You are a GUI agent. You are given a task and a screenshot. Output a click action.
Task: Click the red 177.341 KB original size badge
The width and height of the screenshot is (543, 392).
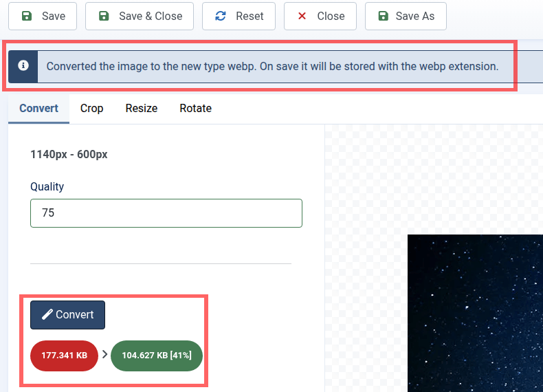point(64,356)
